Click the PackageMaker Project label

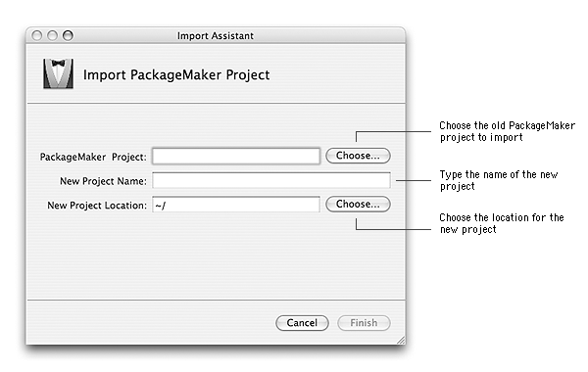[x=93, y=157]
